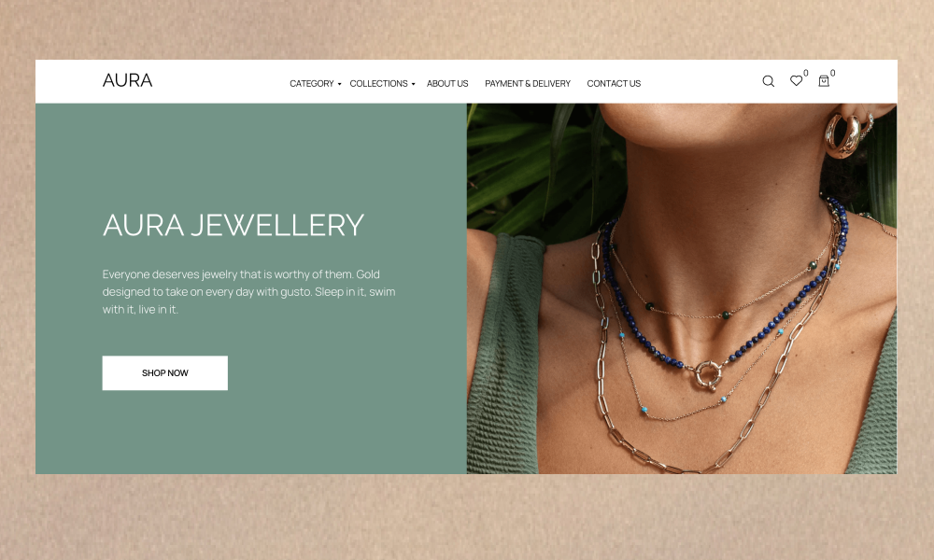Image resolution: width=934 pixels, height=560 pixels.
Task: Open the COLLECTIONS menu
Action: click(379, 84)
